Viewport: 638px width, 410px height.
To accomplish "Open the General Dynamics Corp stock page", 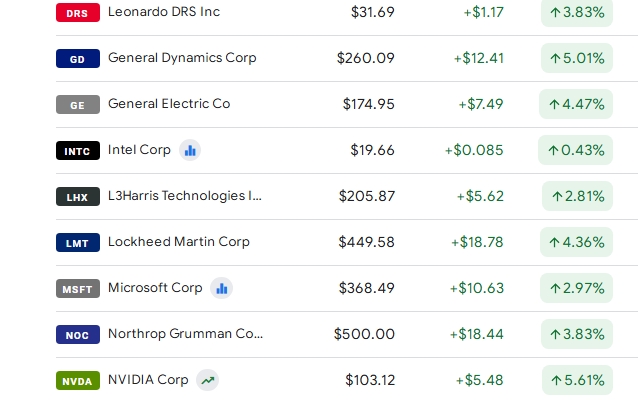I will 182,58.
